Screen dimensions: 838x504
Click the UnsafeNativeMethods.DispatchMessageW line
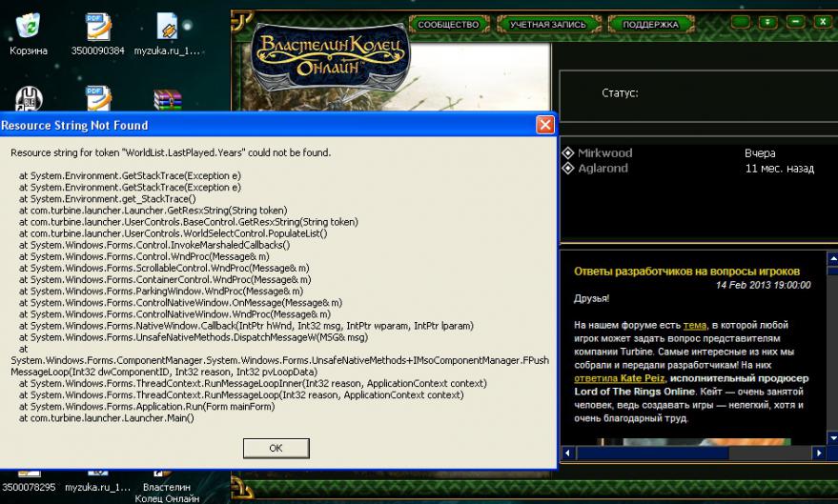194,337
